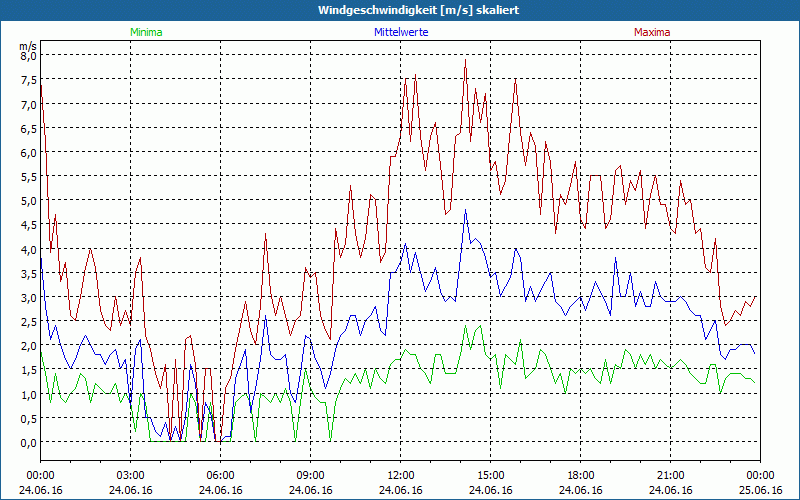Select the blue Mittelwerte legend label
This screenshot has height=500, width=800.
coord(400,32)
